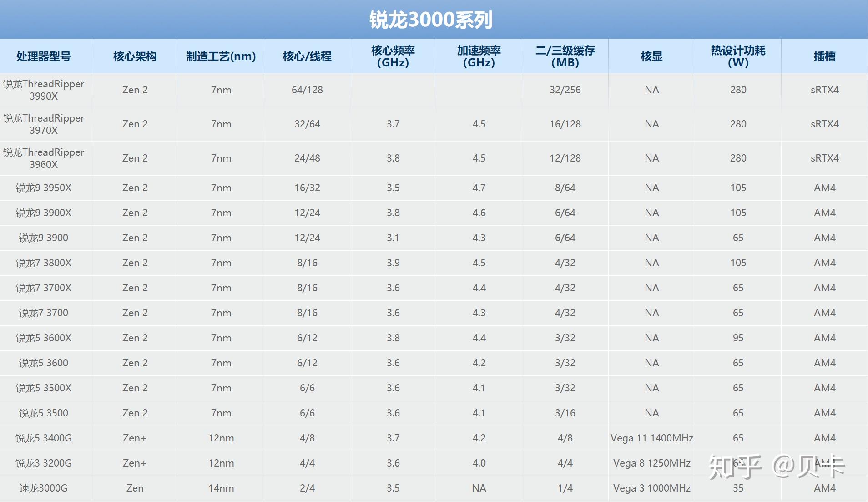Select the Vega 3 1000MHz cell
This screenshot has height=502, width=868.
[651, 488]
